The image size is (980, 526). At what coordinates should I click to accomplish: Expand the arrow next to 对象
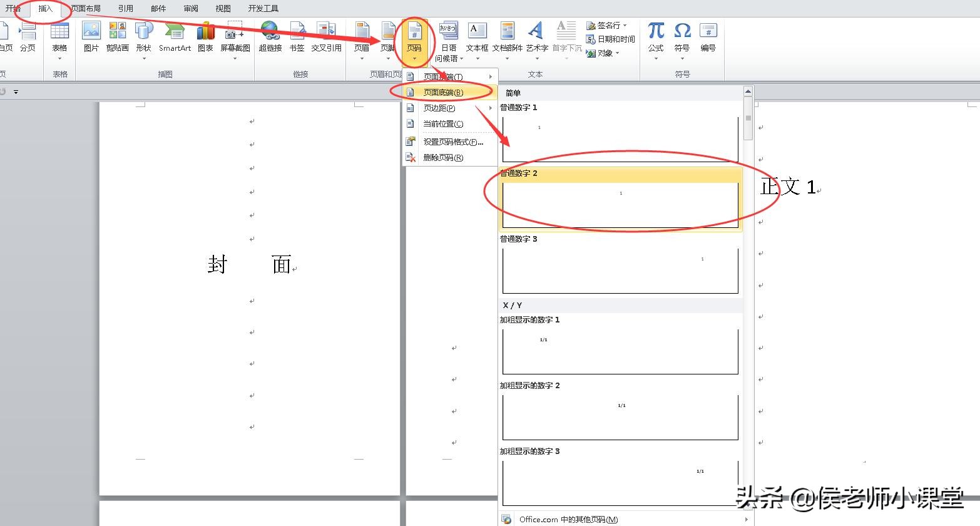(x=617, y=53)
